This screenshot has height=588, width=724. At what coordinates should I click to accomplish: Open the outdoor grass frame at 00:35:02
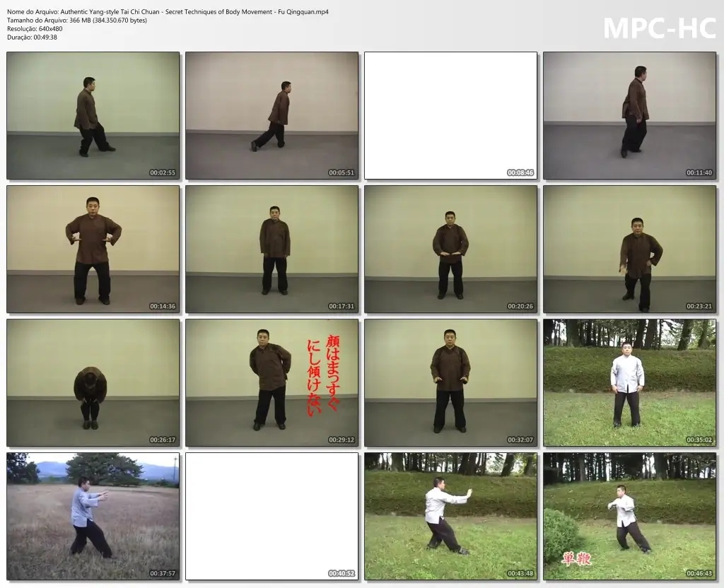[x=629, y=382]
